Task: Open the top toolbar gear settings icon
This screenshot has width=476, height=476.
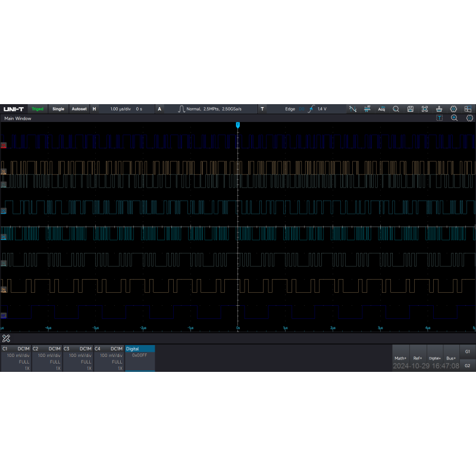Action: (453, 109)
